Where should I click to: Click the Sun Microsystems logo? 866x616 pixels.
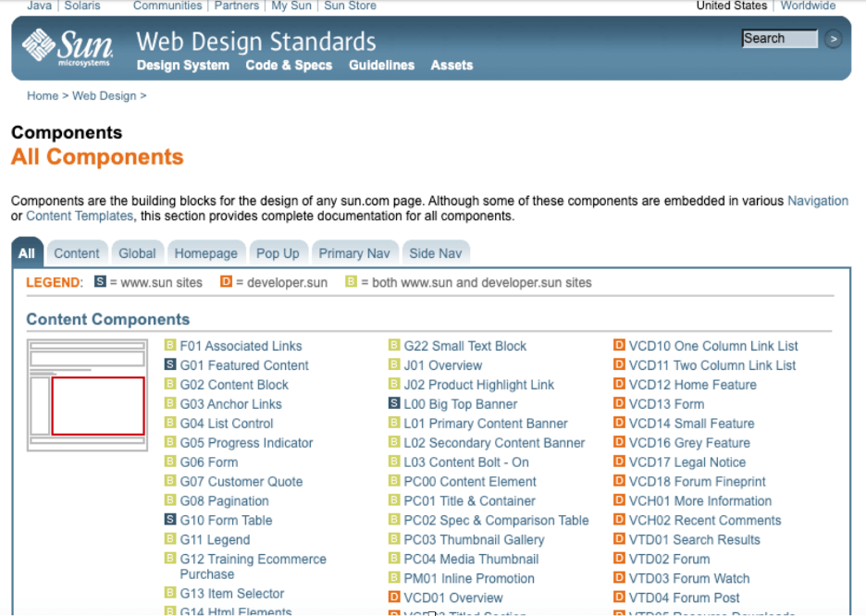68,47
